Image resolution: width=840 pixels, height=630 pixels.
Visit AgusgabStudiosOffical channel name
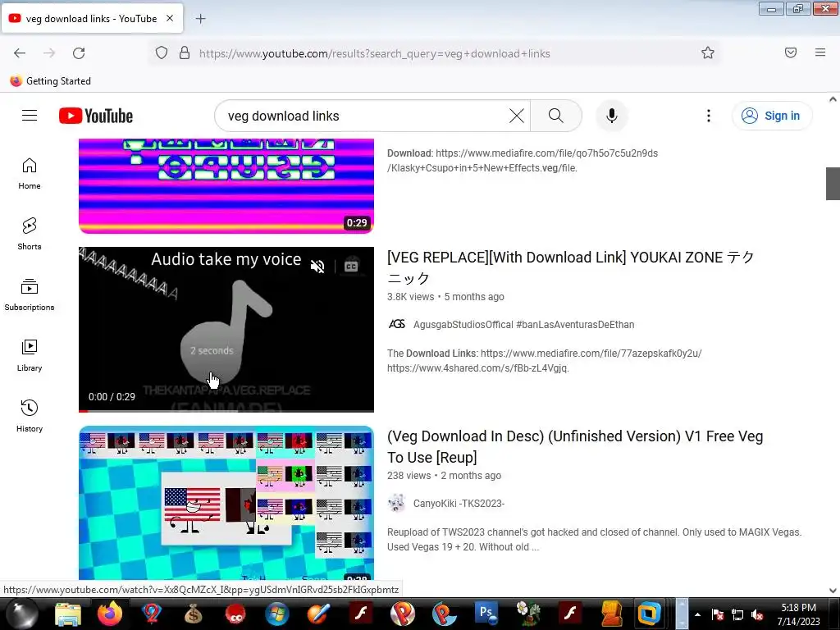click(x=523, y=325)
